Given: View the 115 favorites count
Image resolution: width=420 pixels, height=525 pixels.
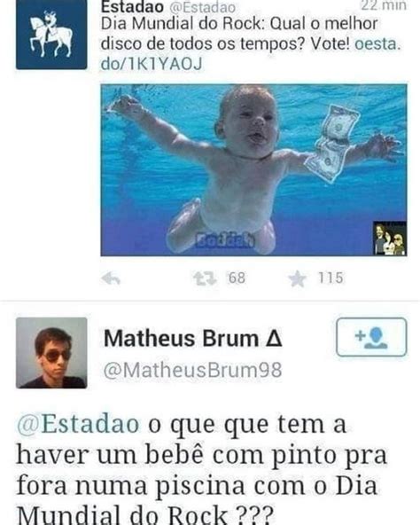Looking at the screenshot, I should tap(331, 278).
